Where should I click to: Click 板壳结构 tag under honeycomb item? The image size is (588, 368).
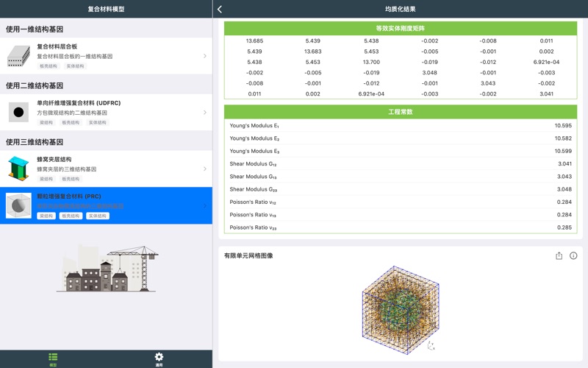[x=71, y=179]
